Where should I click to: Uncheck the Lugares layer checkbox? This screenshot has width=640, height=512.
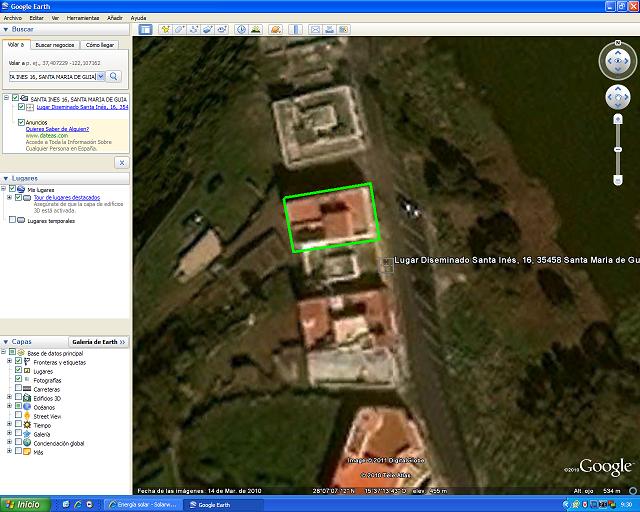[x=18, y=371]
